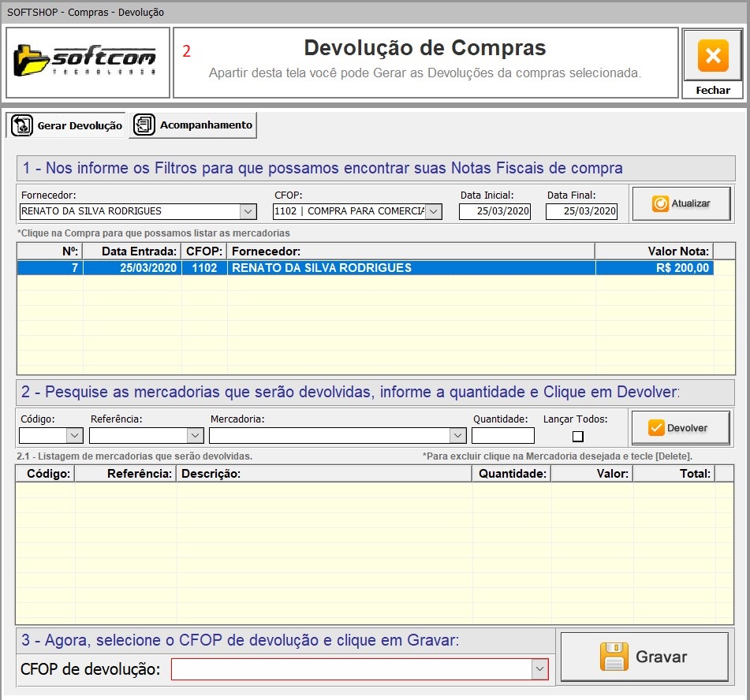This screenshot has width=750, height=700.
Task: Click the orange checkmark icon on Devolver
Action: (x=656, y=427)
